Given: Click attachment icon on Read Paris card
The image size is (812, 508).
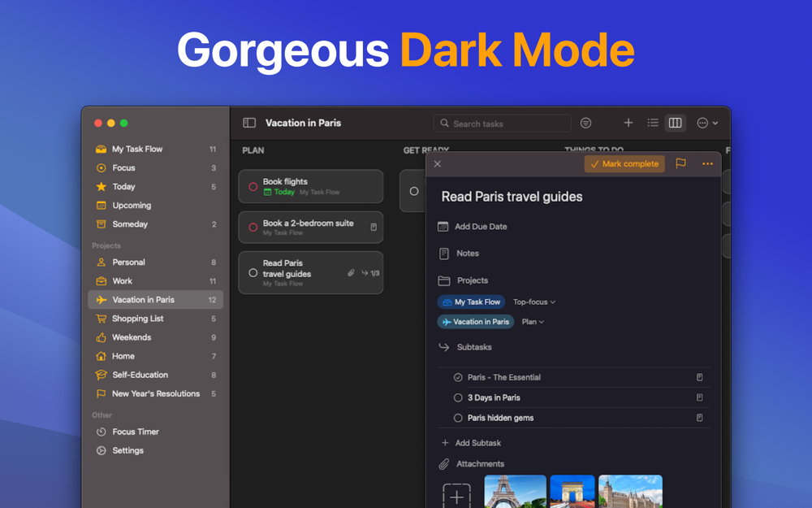Looking at the screenshot, I should (351, 272).
